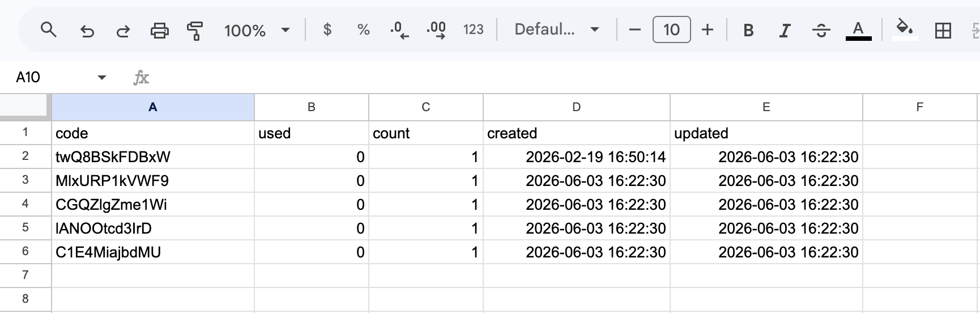
Task: Select cell containing CGQZlgZme1Wi
Action: [x=153, y=204]
